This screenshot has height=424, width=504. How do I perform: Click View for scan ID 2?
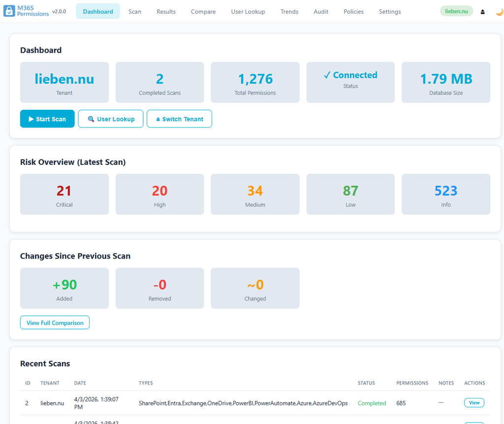pyautogui.click(x=474, y=403)
